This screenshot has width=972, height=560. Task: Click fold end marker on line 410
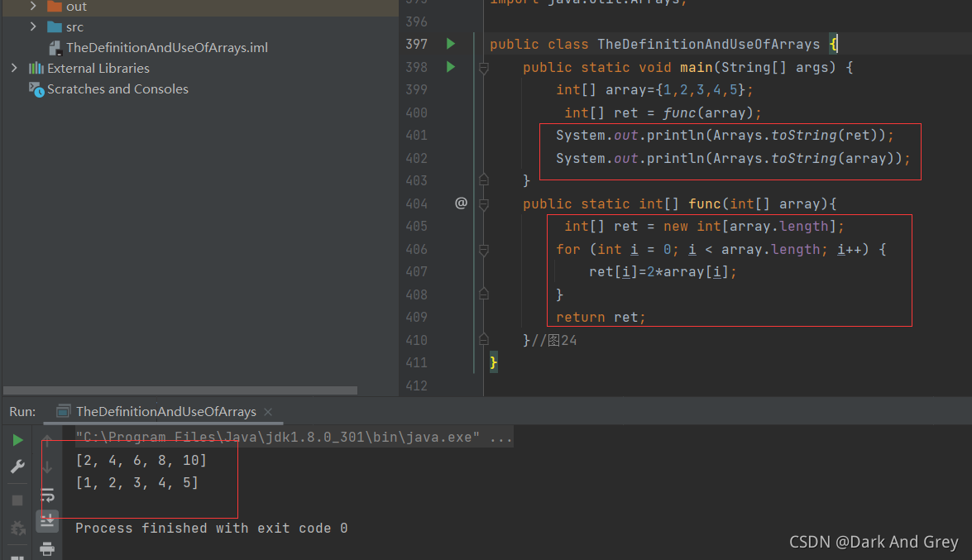click(484, 339)
